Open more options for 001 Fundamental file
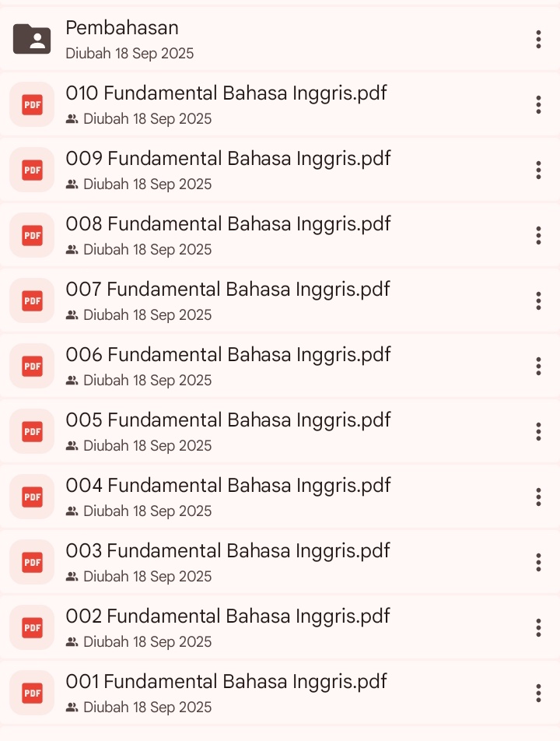 point(538,693)
